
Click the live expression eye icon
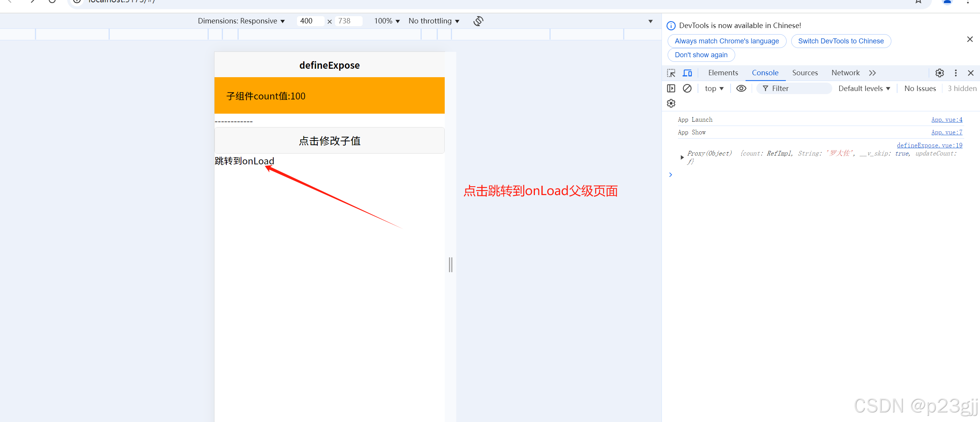[x=741, y=88]
